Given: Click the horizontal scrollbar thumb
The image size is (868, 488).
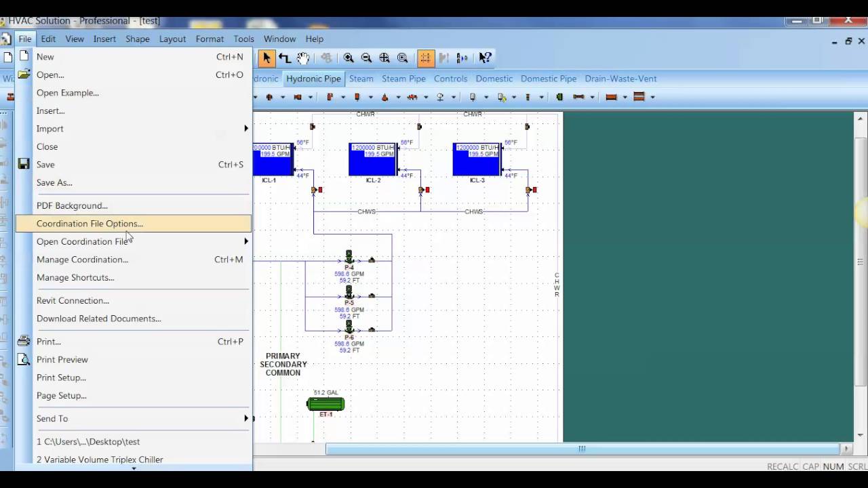Looking at the screenshot, I should 582,449.
